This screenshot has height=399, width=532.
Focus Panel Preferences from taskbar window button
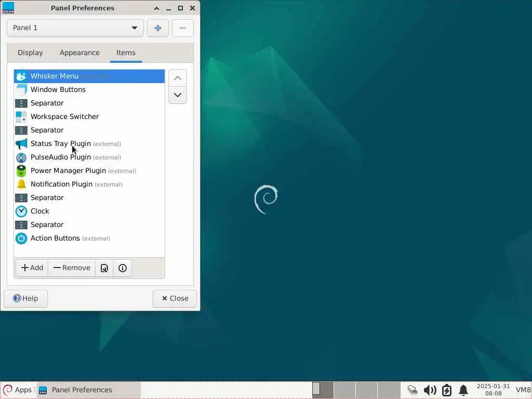point(88,390)
